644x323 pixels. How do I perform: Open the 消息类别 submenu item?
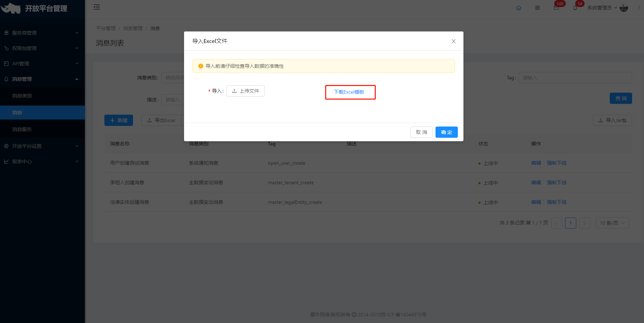42,96
